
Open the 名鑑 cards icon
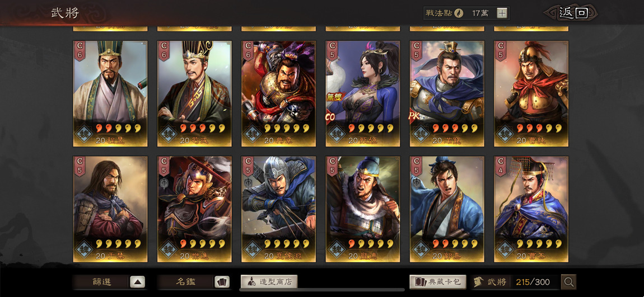coord(222,282)
